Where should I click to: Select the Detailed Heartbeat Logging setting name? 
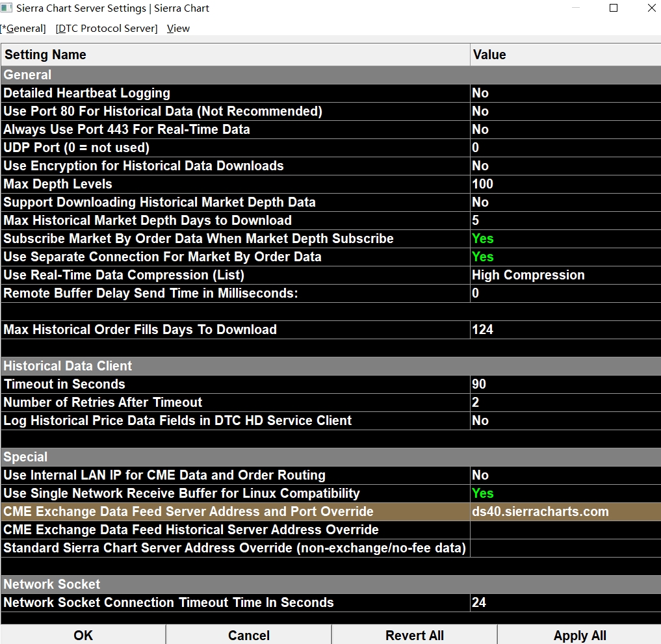pyautogui.click(x=87, y=93)
